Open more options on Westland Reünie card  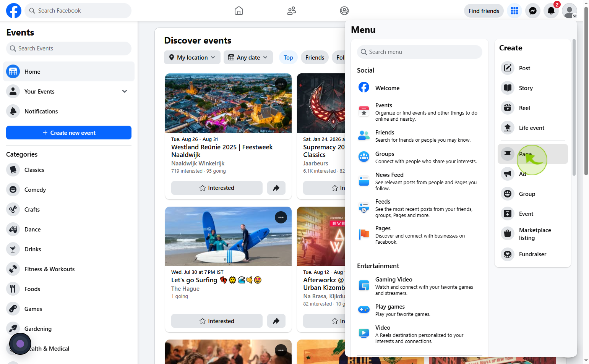pyautogui.click(x=281, y=84)
